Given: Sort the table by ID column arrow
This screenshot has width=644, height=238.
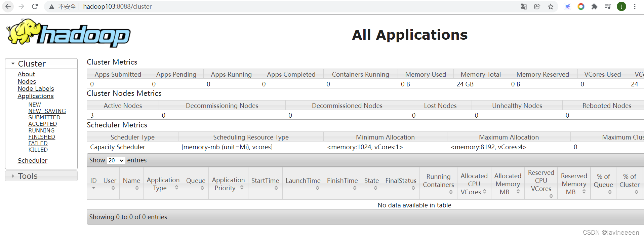Looking at the screenshot, I should tap(93, 188).
